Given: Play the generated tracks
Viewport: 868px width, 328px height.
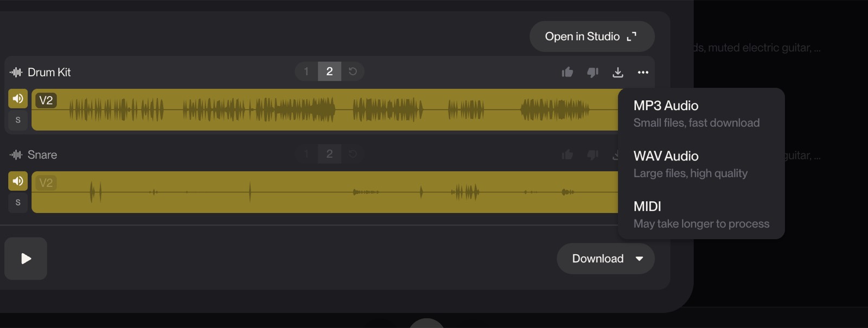Looking at the screenshot, I should pyautogui.click(x=25, y=259).
